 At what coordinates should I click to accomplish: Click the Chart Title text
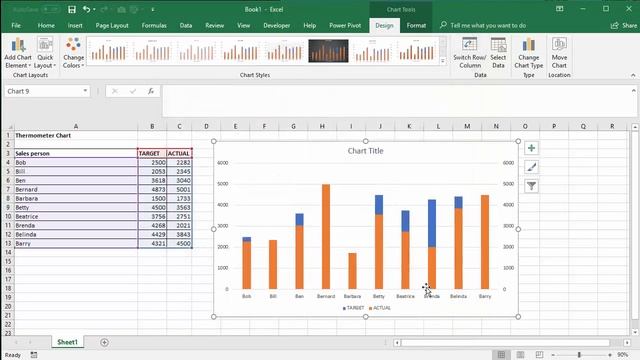tap(365, 151)
